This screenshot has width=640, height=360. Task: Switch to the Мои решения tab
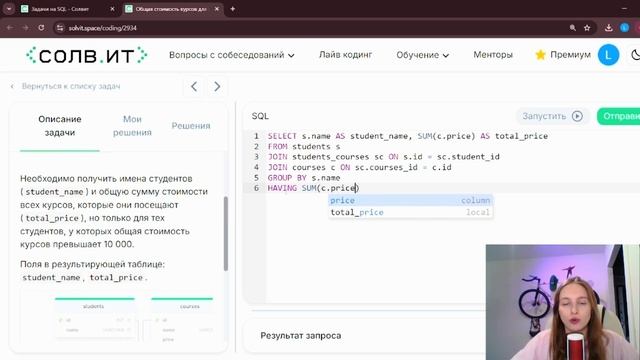[x=132, y=126]
